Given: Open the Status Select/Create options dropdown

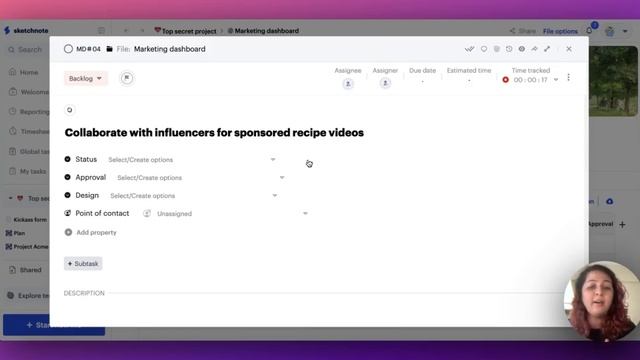Looking at the screenshot, I should (192, 160).
